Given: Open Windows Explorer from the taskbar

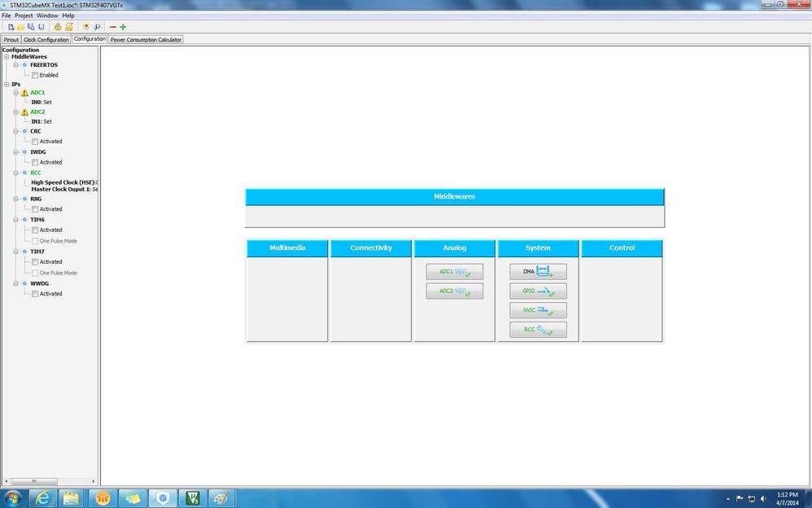Looking at the screenshot, I should click(72, 499).
